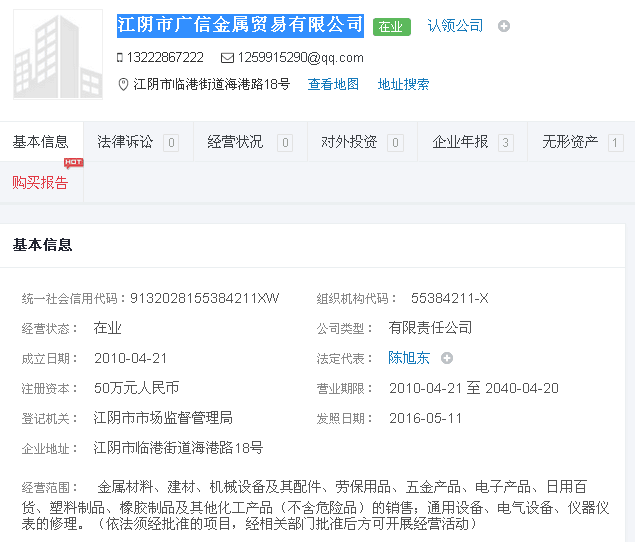Image resolution: width=635 pixels, height=542 pixels.
Task: Click the email envelope icon
Action: (227, 58)
